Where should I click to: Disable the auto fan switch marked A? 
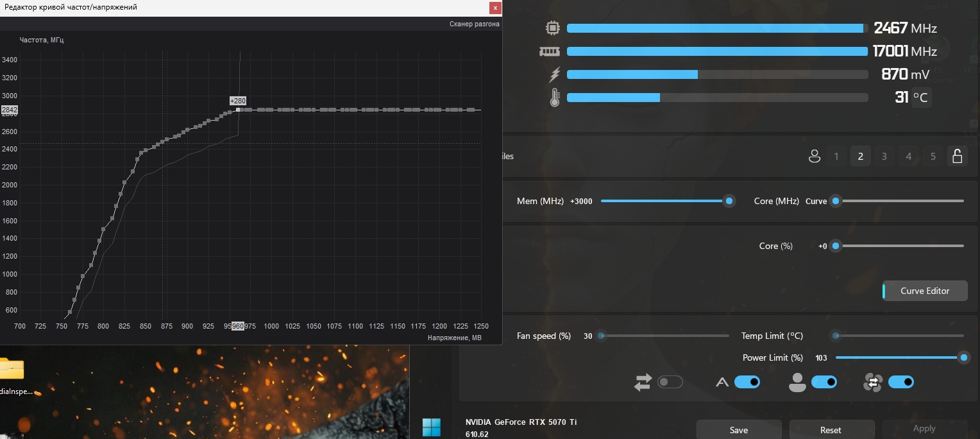click(747, 383)
